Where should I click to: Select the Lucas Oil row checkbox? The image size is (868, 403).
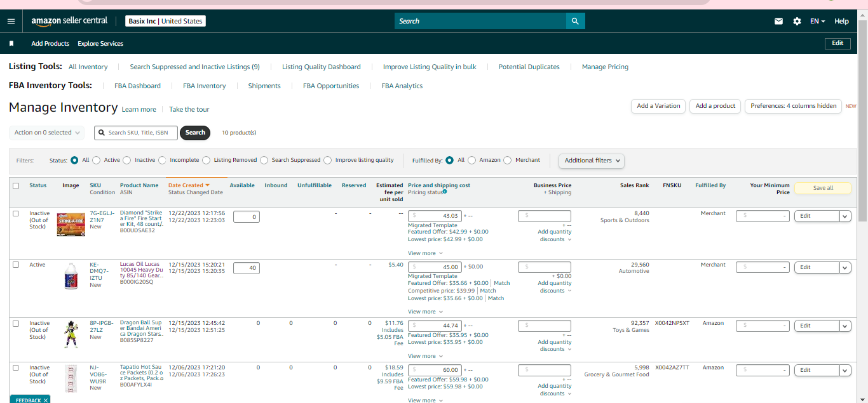(x=16, y=265)
